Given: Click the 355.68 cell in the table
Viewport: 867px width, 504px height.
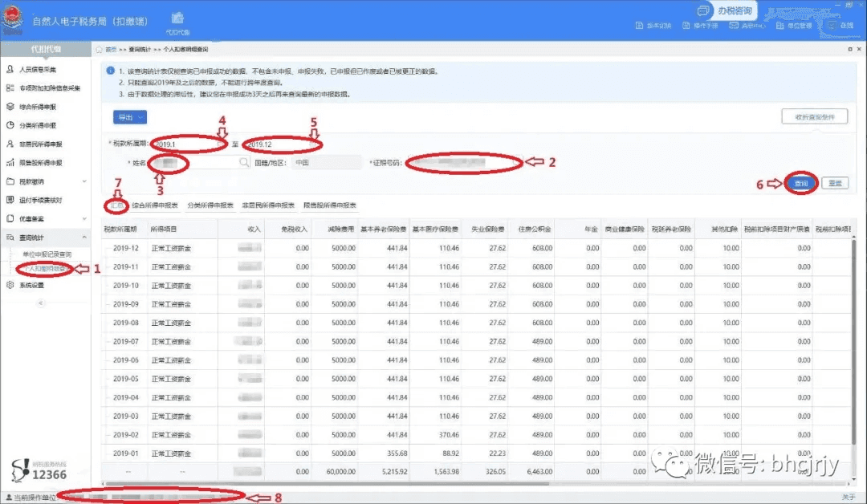Looking at the screenshot, I should pyautogui.click(x=397, y=453).
